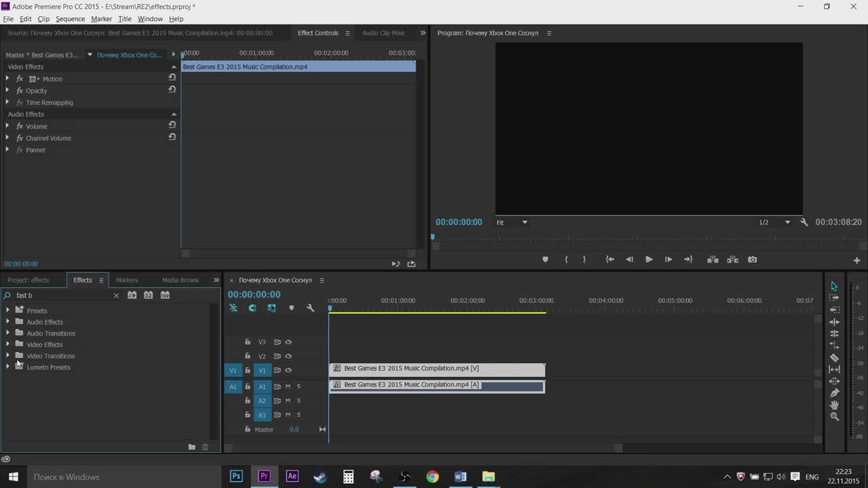Open Program monitor settings wrench
The image size is (868, 488).
click(804, 222)
